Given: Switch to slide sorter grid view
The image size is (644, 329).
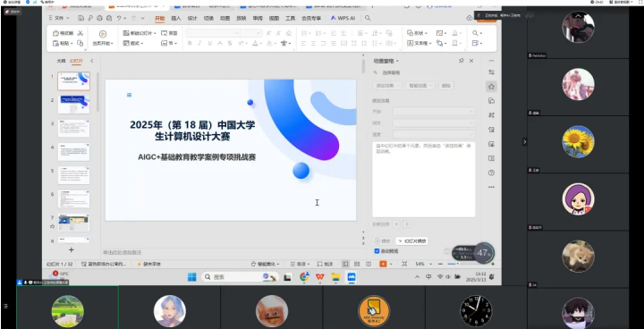Looking at the screenshot, I should (357, 264).
